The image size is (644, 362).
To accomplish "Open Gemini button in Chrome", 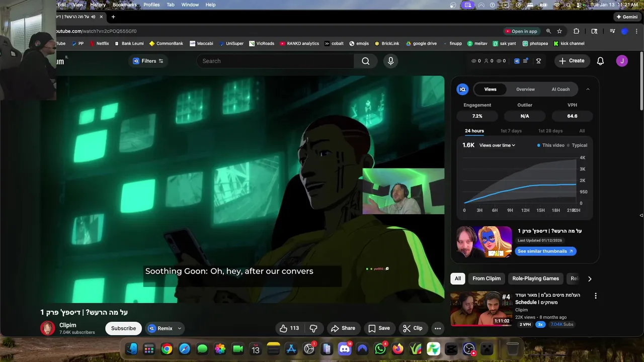I will pos(627,17).
